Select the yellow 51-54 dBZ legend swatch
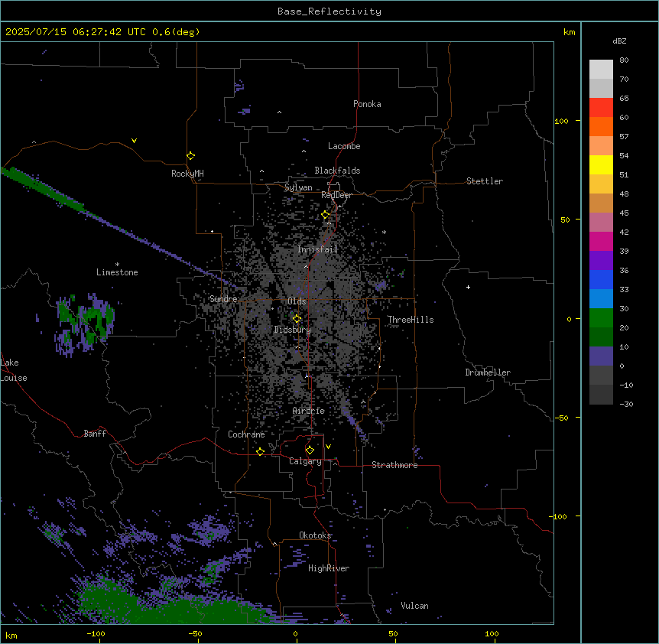The height and width of the screenshot is (644, 659). [x=601, y=164]
